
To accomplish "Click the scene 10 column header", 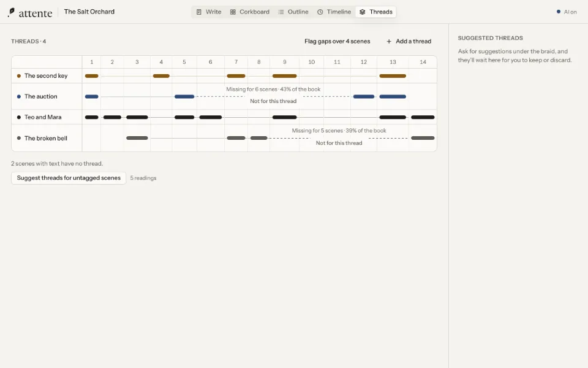I will click(x=312, y=62).
